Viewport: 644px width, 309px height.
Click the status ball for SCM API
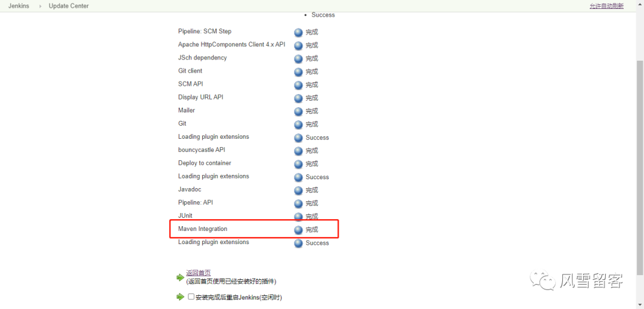tap(299, 85)
